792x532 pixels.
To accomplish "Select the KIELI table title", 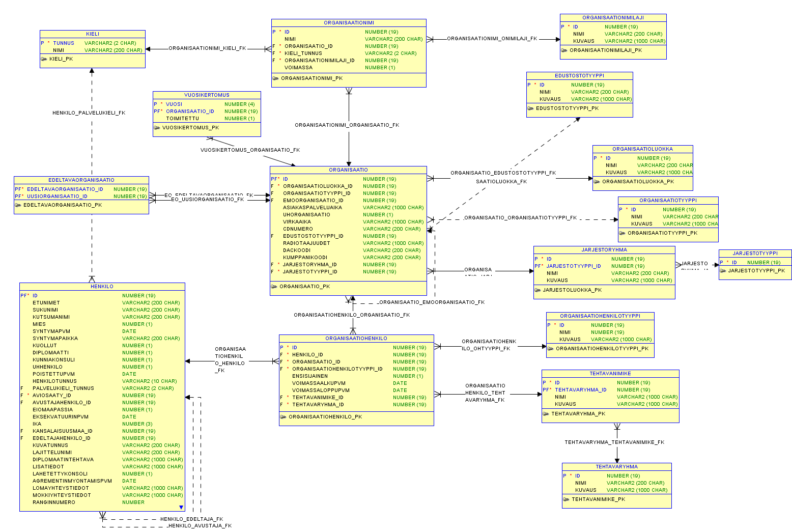I will pyautogui.click(x=93, y=34).
